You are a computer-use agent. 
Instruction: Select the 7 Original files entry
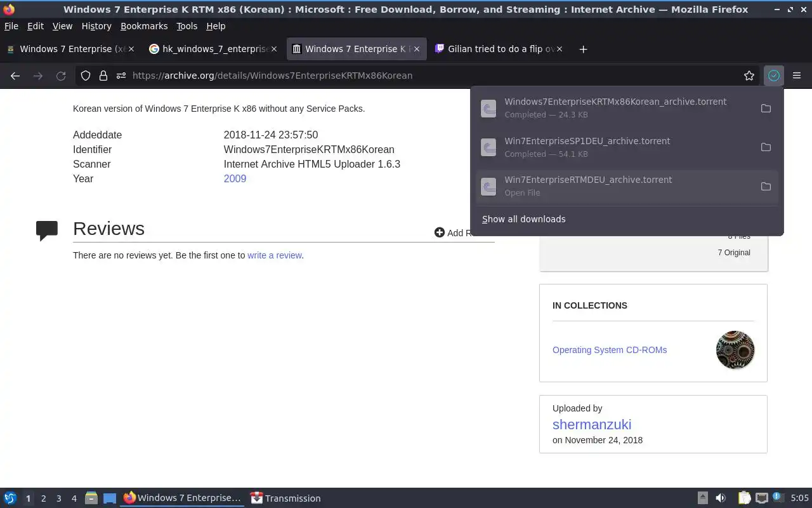734,253
